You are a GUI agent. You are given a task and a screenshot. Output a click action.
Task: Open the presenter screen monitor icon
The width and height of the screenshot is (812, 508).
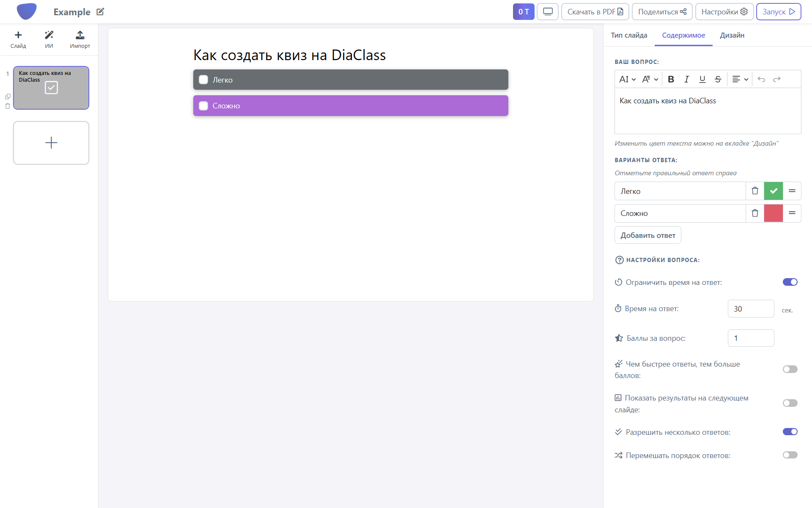(x=548, y=12)
